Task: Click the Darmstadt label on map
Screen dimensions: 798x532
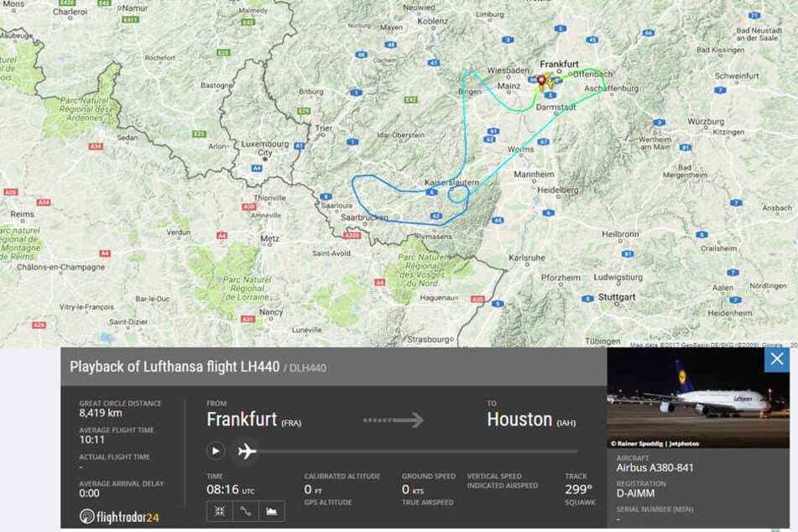Action: click(x=555, y=107)
